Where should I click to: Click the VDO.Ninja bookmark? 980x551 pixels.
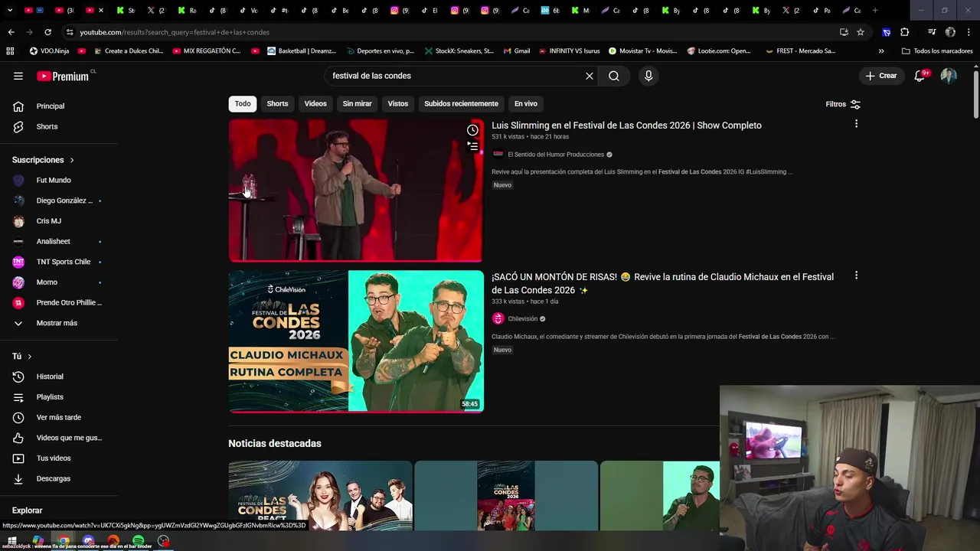pos(48,51)
